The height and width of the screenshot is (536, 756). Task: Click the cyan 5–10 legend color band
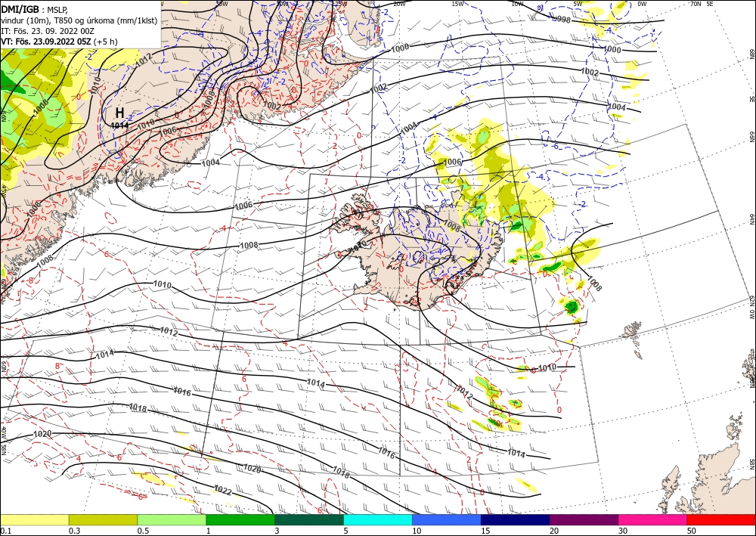(x=378, y=519)
